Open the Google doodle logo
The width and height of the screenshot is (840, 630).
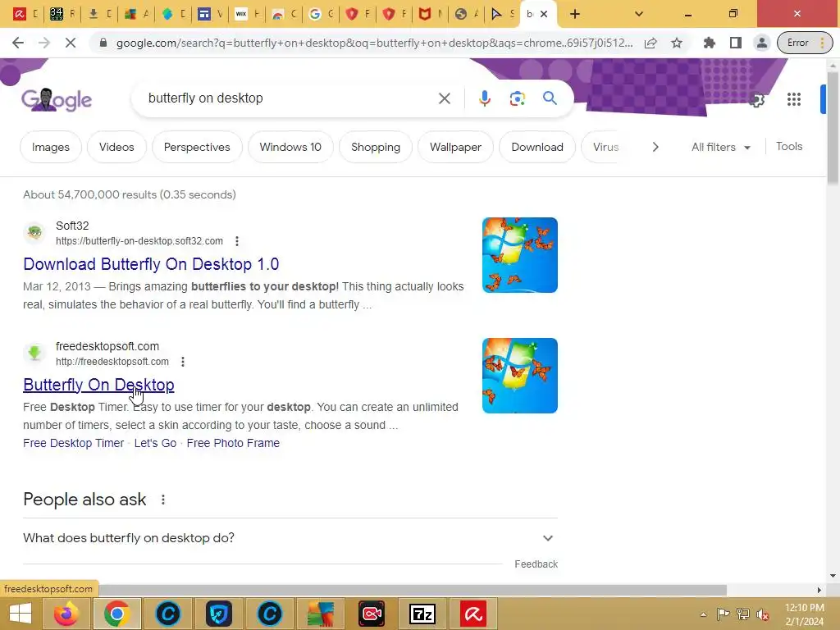click(57, 99)
